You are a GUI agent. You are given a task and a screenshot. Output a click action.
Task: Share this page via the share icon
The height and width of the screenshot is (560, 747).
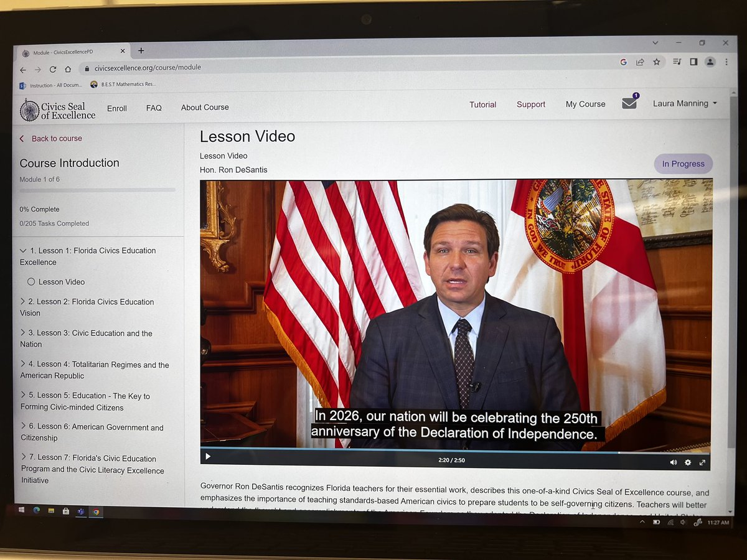(639, 62)
